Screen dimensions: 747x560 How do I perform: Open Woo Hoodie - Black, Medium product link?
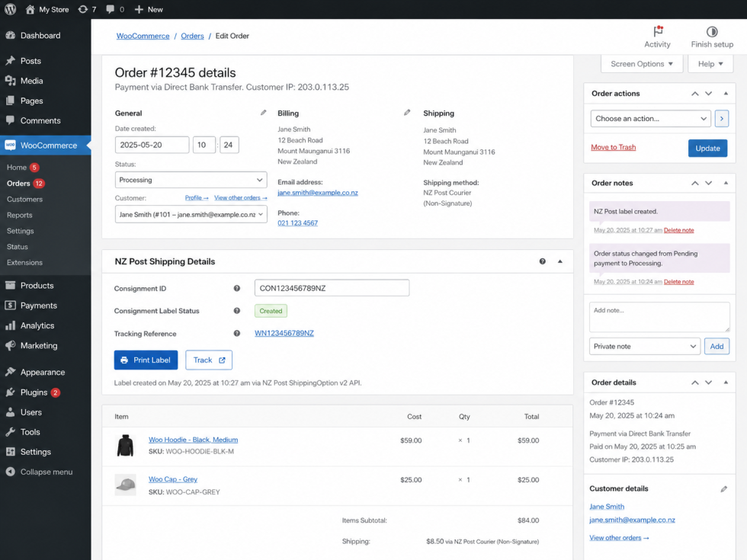click(193, 440)
